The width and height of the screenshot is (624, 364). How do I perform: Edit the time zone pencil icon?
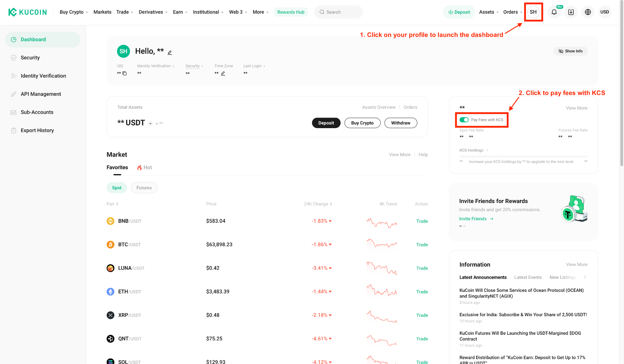[223, 73]
